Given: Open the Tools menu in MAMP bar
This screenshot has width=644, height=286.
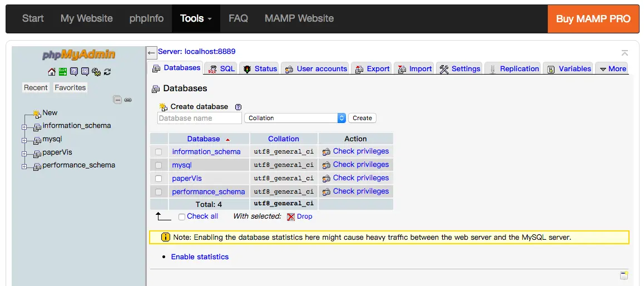Looking at the screenshot, I should click(196, 18).
